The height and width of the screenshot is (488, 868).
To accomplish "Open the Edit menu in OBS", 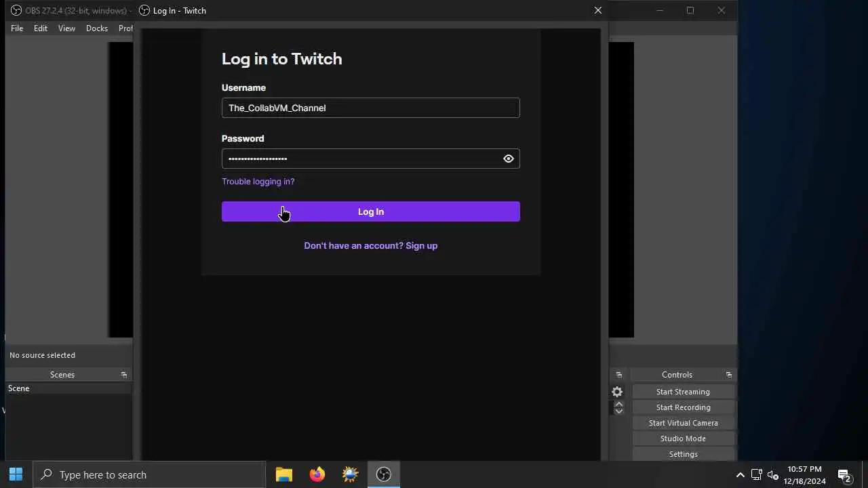I will [x=41, y=28].
